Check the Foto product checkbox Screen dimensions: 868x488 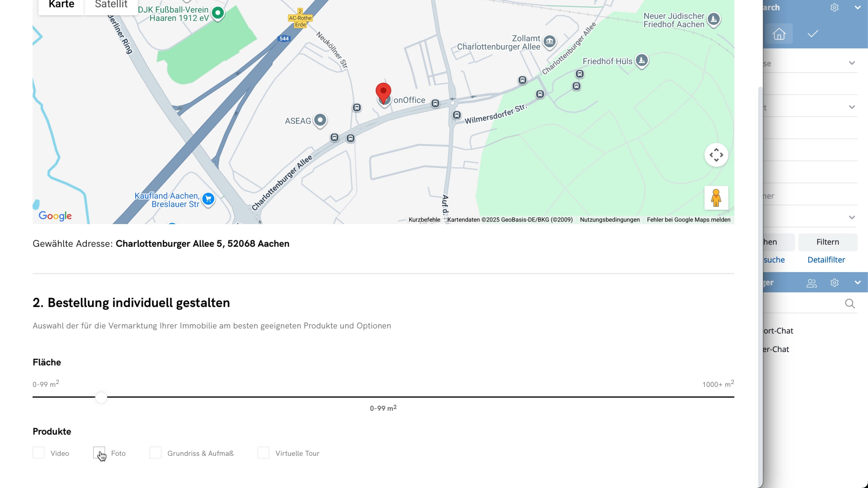click(x=99, y=453)
